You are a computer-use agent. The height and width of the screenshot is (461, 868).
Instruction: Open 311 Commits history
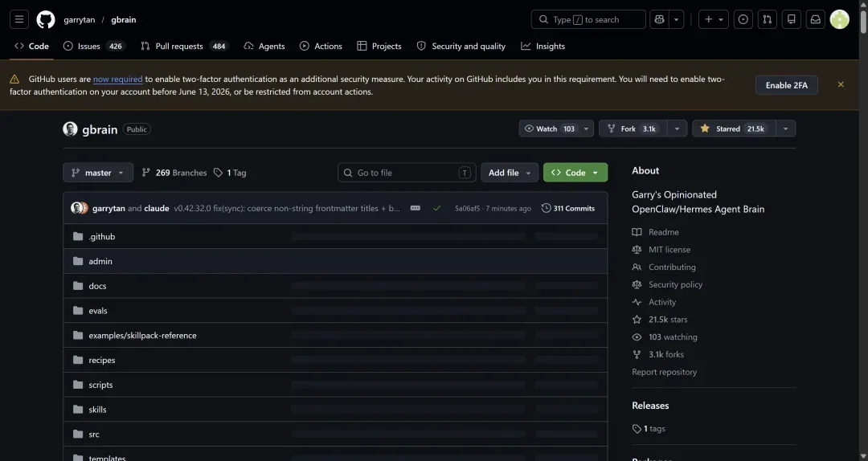tap(568, 208)
